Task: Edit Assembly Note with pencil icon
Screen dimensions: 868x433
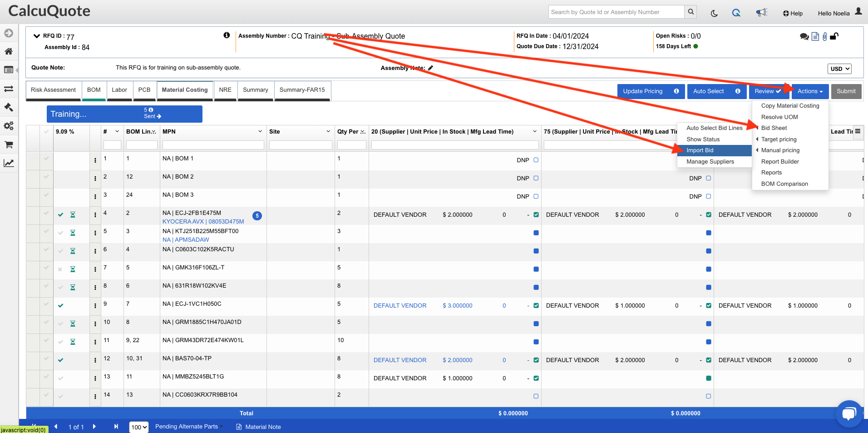Action: click(430, 68)
